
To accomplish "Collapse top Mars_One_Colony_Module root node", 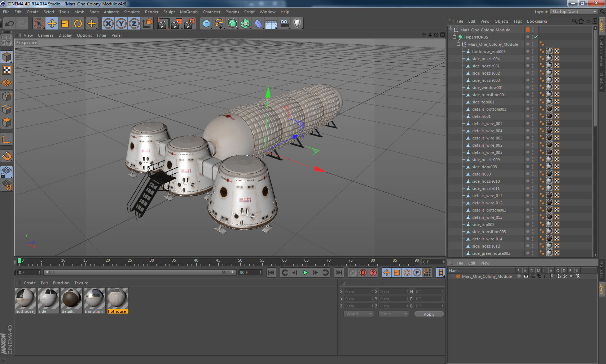I will (451, 30).
